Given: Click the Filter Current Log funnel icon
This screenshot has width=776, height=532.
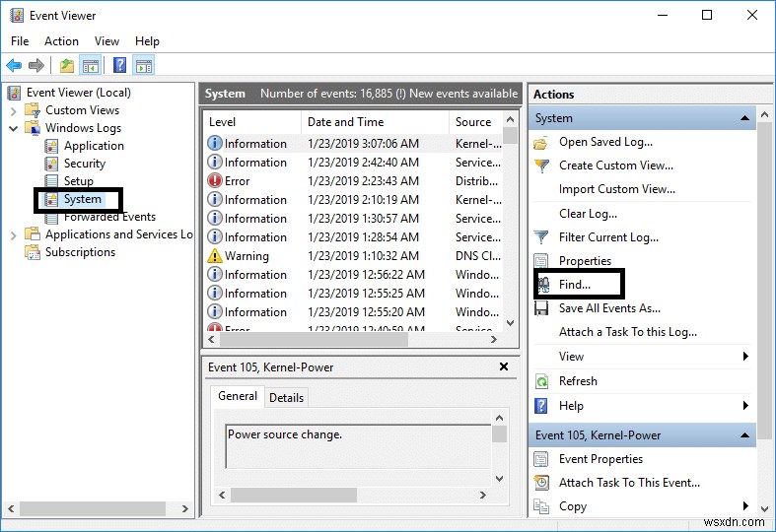Looking at the screenshot, I should coord(541,237).
